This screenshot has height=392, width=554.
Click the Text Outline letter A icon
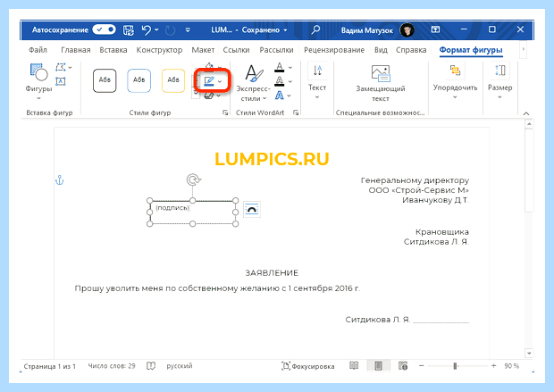(x=280, y=81)
